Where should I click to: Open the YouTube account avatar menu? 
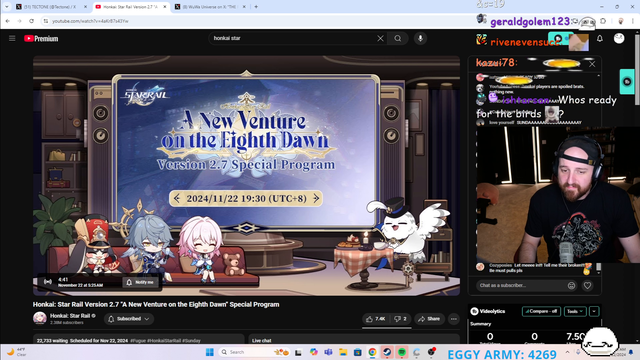click(619, 38)
